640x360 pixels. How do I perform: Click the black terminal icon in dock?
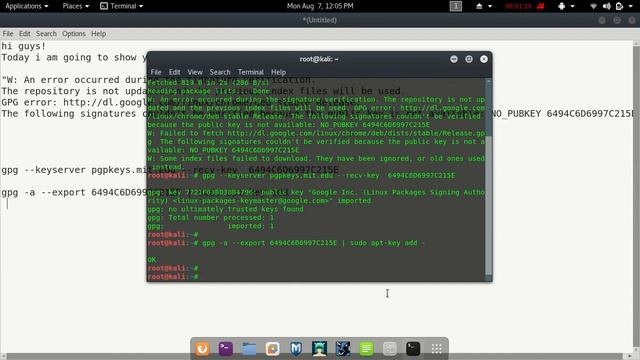tap(413, 349)
